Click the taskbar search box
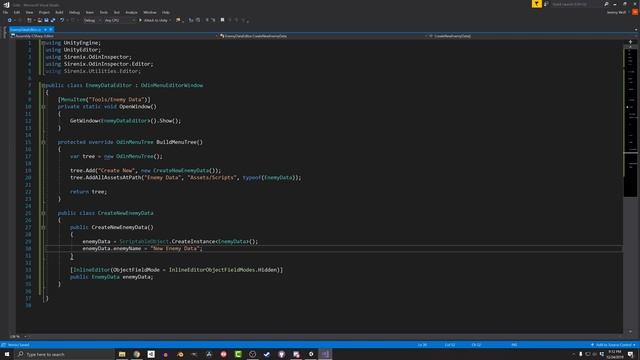The height and width of the screenshot is (360, 640). pyautogui.click(x=65, y=354)
